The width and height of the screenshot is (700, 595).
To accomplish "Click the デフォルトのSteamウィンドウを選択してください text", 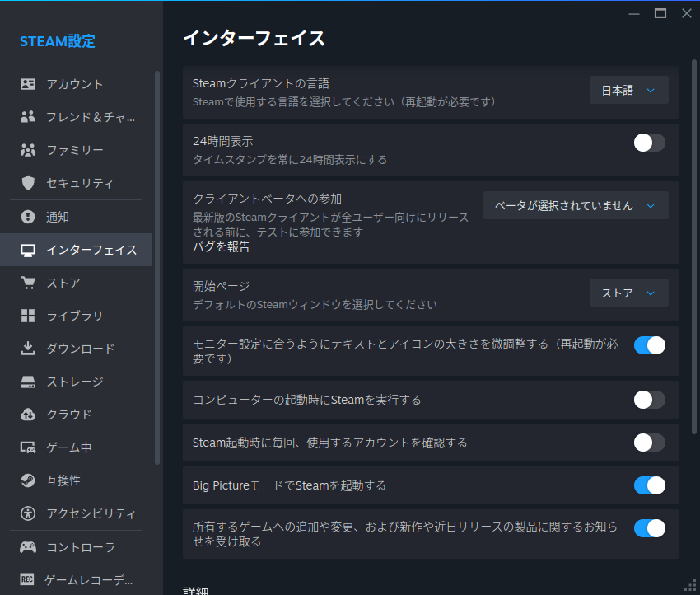I will coord(315,305).
